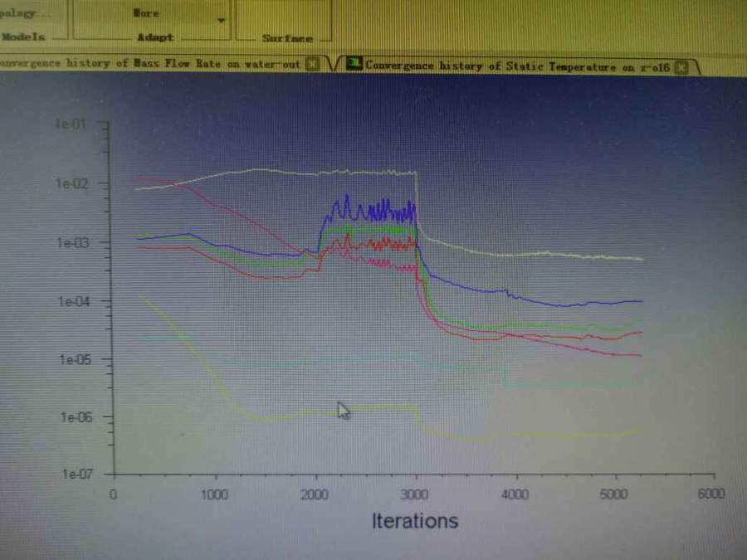Viewport: 747px width, 560px height.
Task: Click the Surface group label
Action: click(287, 38)
